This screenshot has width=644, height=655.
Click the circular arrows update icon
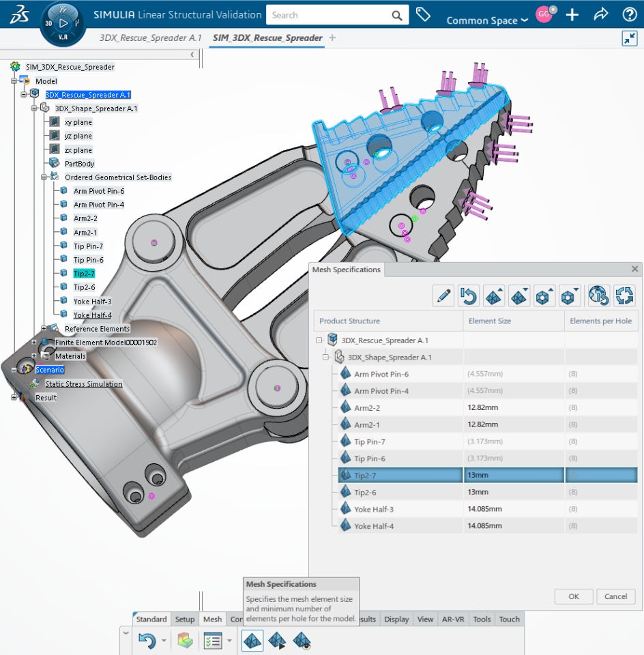624,295
